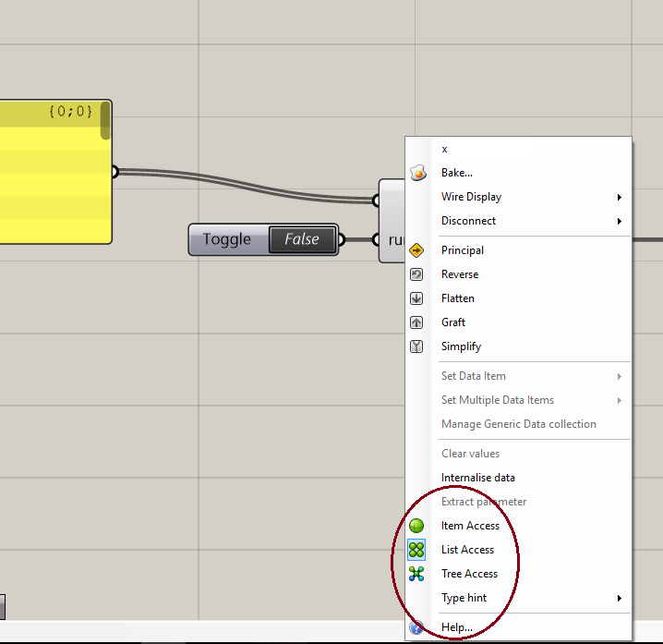Click the Toggle component's output grip
The height and width of the screenshot is (644, 663).
(342, 240)
